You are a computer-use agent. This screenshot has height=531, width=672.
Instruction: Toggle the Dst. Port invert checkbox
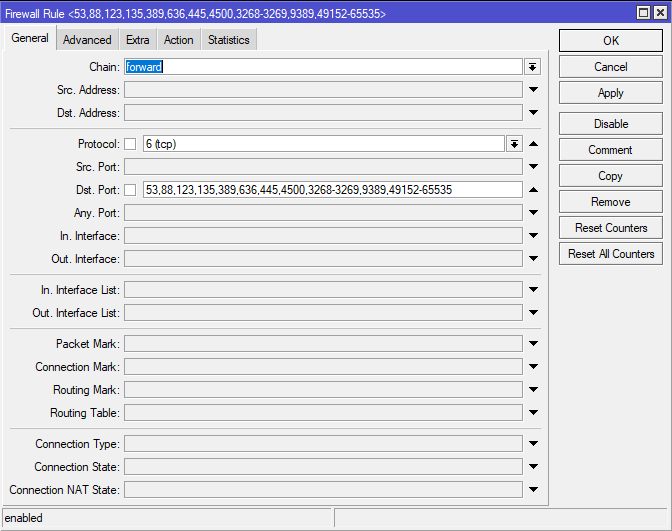pyautogui.click(x=130, y=190)
